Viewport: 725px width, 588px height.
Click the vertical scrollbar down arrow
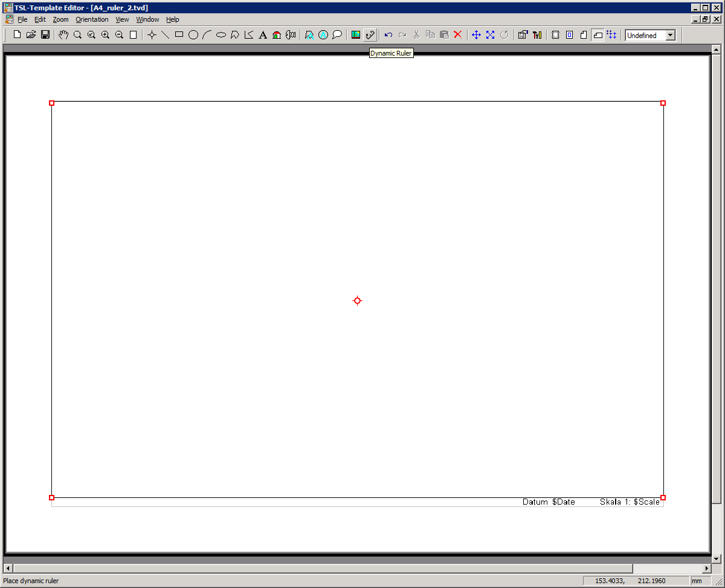coord(717,559)
